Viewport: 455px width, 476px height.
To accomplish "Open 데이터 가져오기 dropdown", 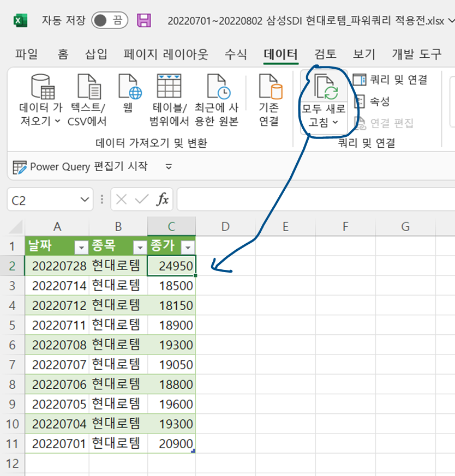I will [x=40, y=100].
